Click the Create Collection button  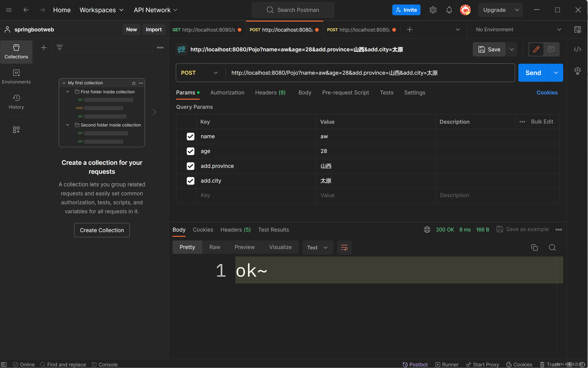(102, 230)
